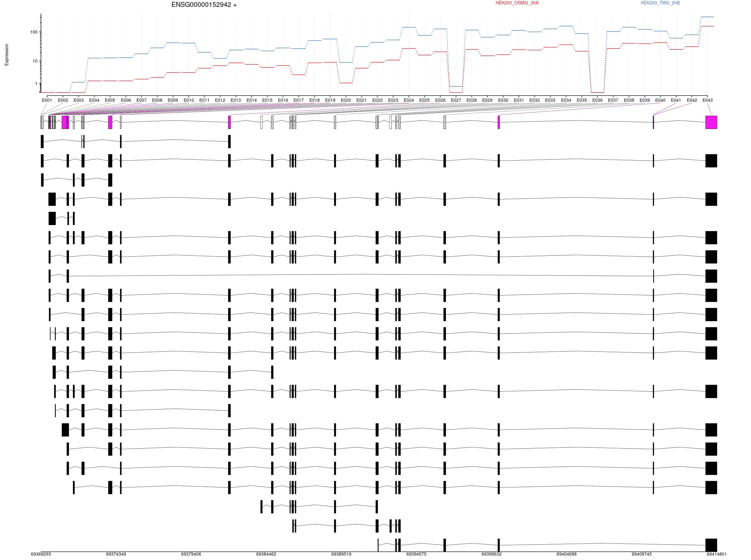Select exon bin label E039

point(644,100)
